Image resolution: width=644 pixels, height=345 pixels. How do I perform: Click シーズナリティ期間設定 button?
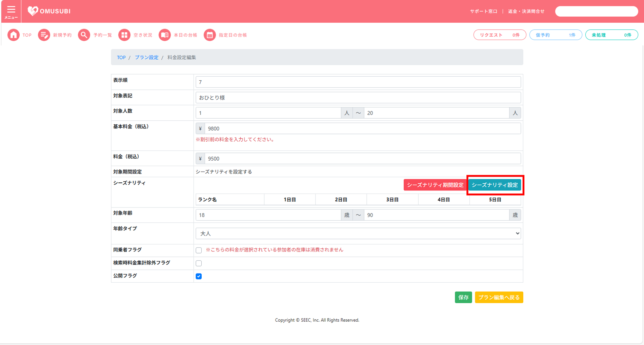pos(435,185)
